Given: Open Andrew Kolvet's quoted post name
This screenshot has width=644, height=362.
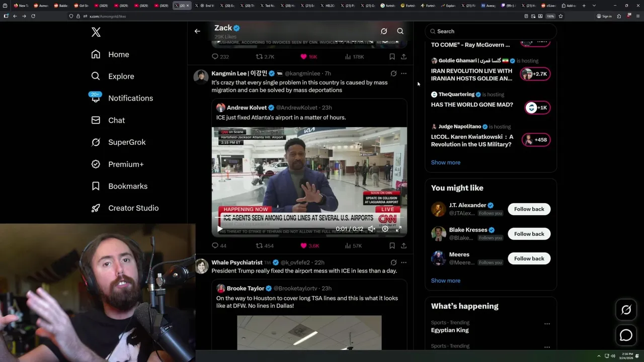Looking at the screenshot, I should [x=247, y=108].
